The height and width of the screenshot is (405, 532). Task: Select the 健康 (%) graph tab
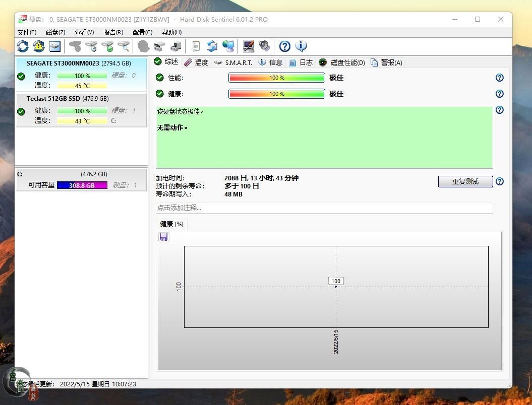pyautogui.click(x=171, y=224)
